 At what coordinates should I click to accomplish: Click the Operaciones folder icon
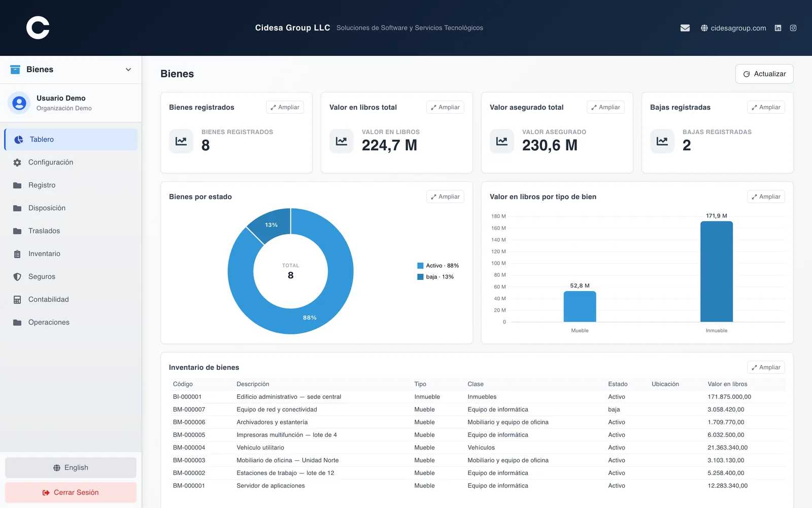click(x=17, y=323)
